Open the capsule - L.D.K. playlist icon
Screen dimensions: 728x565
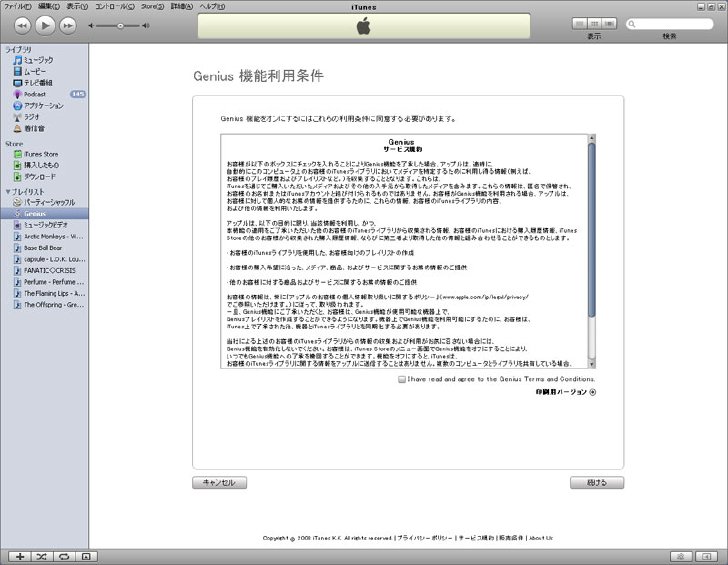pyautogui.click(x=18, y=259)
